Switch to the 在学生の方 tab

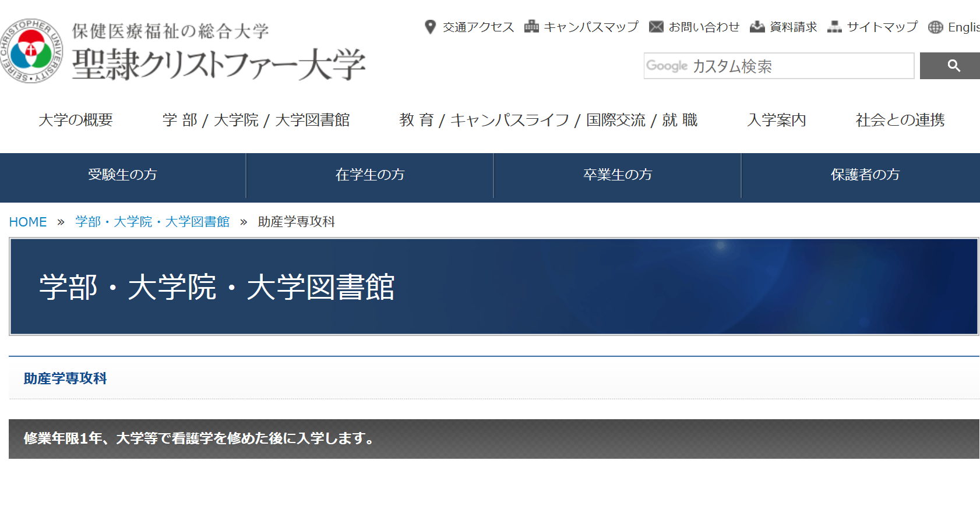pos(369,175)
